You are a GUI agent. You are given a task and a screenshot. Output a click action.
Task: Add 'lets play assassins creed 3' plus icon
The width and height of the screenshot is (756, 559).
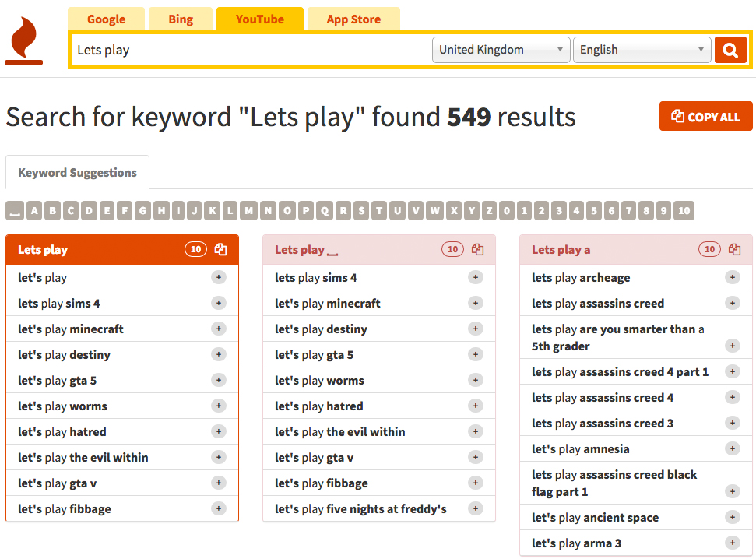(x=733, y=423)
